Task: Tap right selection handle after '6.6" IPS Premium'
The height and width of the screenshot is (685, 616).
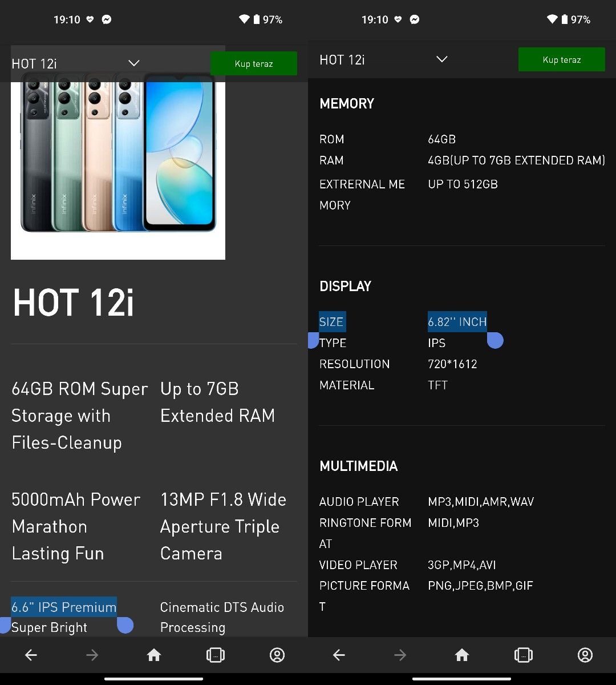Action: [x=125, y=626]
